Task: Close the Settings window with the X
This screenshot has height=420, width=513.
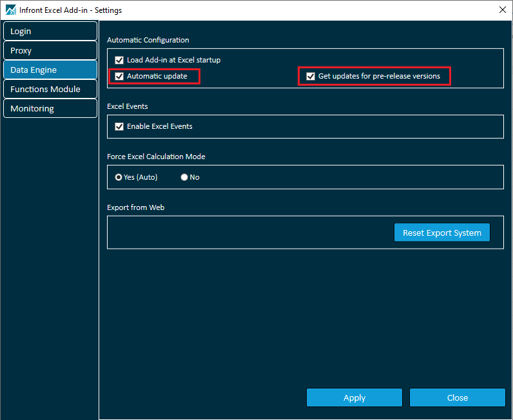Action: click(x=502, y=10)
